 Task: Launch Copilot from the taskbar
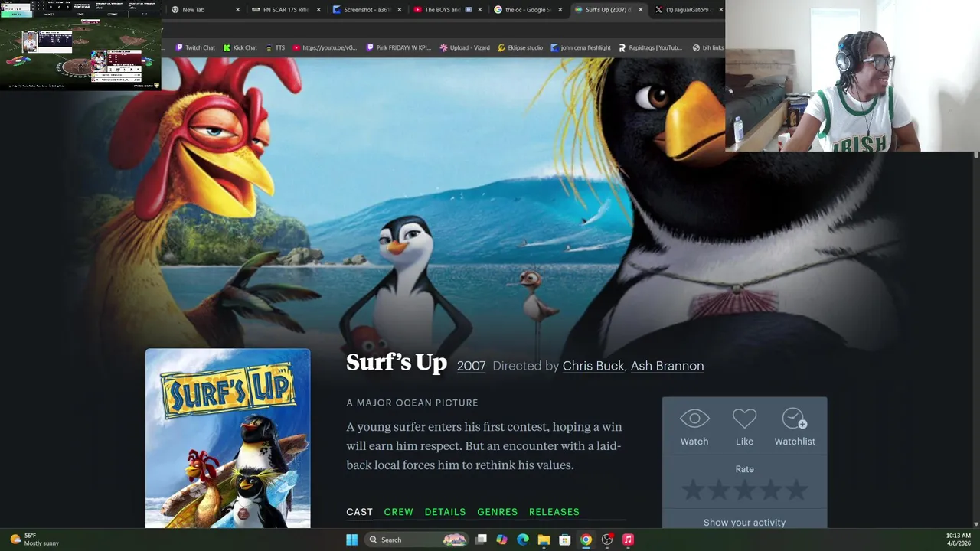(x=501, y=540)
